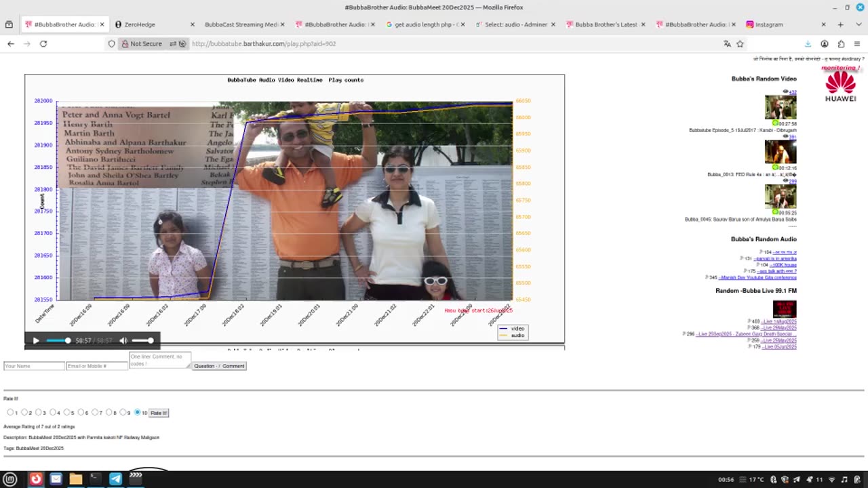Open the site permissions icon in address bar
This screenshot has height=488, width=868.
(178, 43)
